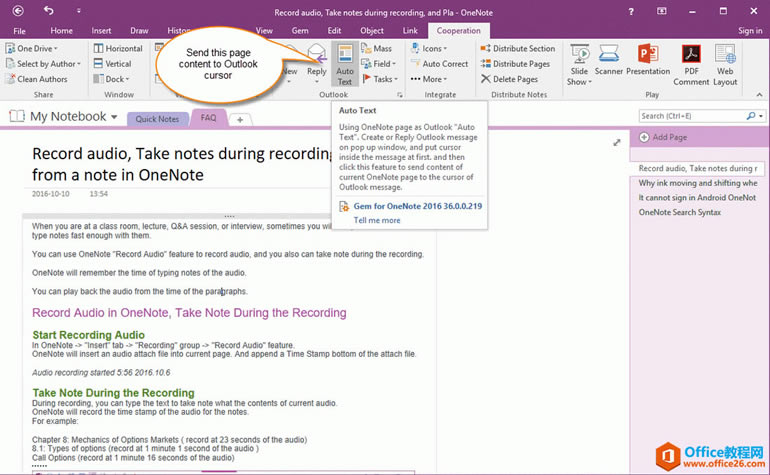The height and width of the screenshot is (475, 770).
Task: Open the Slide Show dropdown
Action: (x=579, y=65)
